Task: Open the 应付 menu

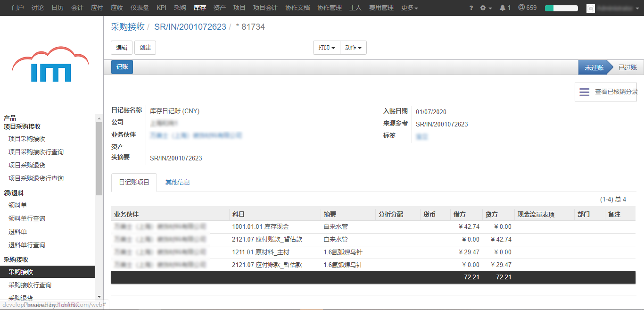Action: pyautogui.click(x=97, y=8)
